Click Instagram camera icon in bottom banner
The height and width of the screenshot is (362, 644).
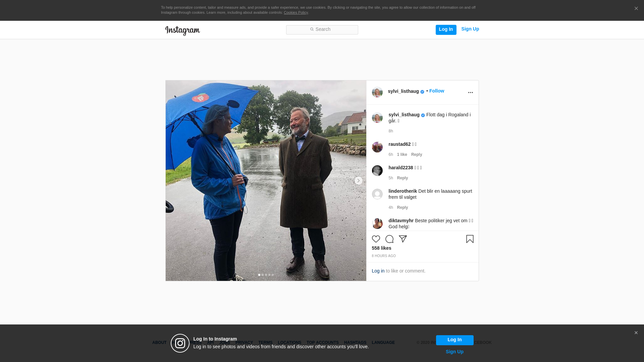[180, 343]
